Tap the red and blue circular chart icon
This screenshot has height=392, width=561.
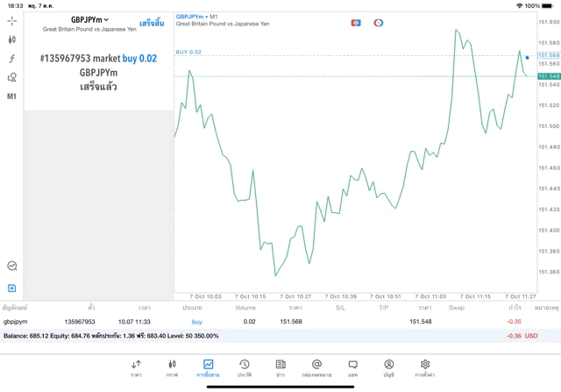coord(378,23)
